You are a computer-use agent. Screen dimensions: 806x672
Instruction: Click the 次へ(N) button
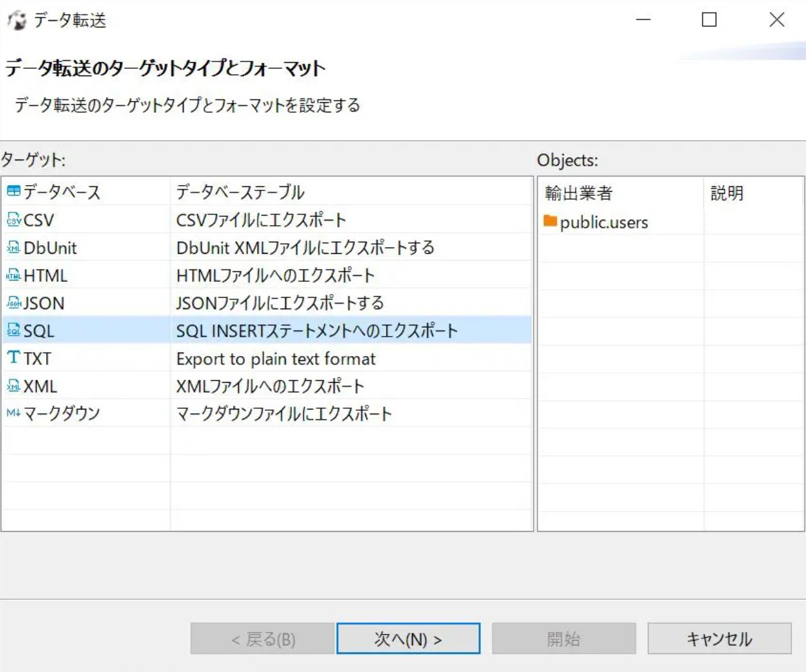click(409, 638)
